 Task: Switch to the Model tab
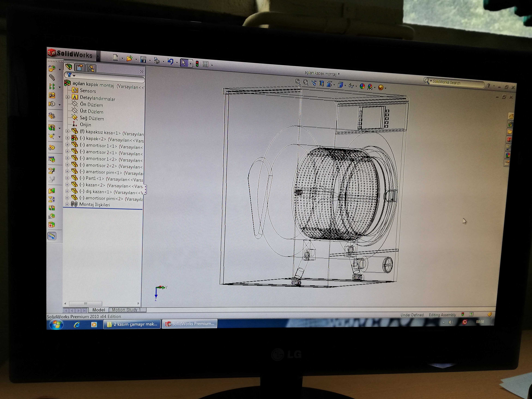[99, 310]
